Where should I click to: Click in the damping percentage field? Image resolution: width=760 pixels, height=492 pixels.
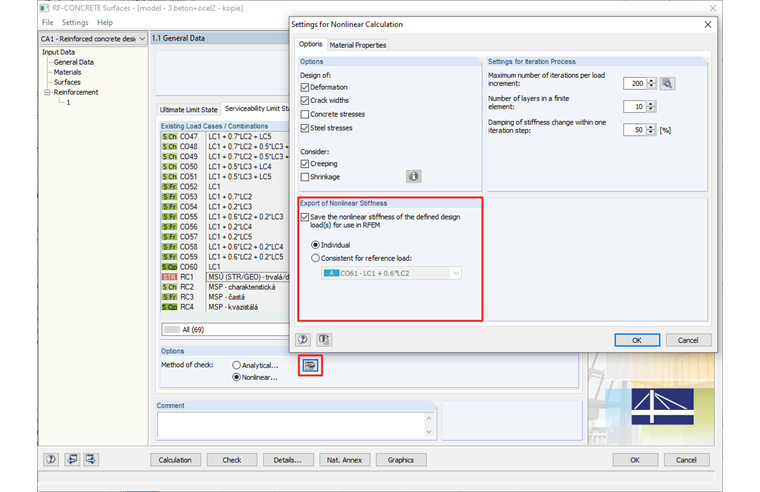tap(635, 130)
